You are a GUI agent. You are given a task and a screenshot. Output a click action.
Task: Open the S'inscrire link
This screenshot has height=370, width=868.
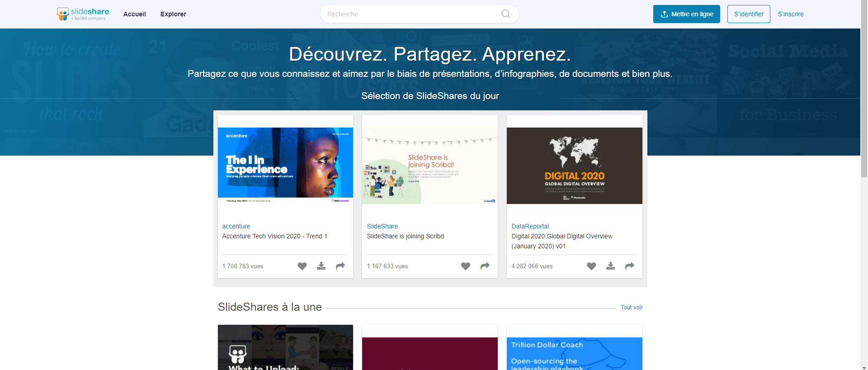[791, 14]
